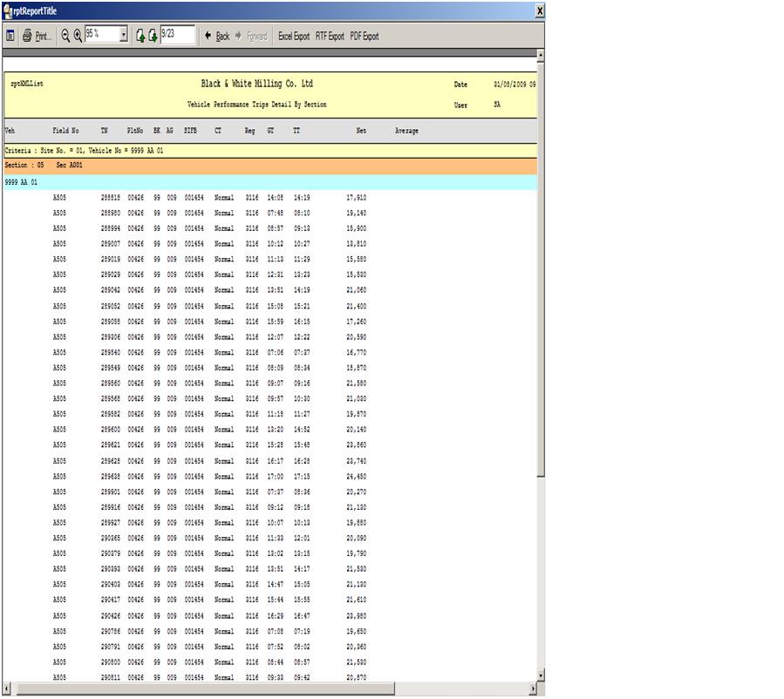This screenshot has width=784, height=699.
Task: Click the Print button
Action: pyautogui.click(x=37, y=36)
